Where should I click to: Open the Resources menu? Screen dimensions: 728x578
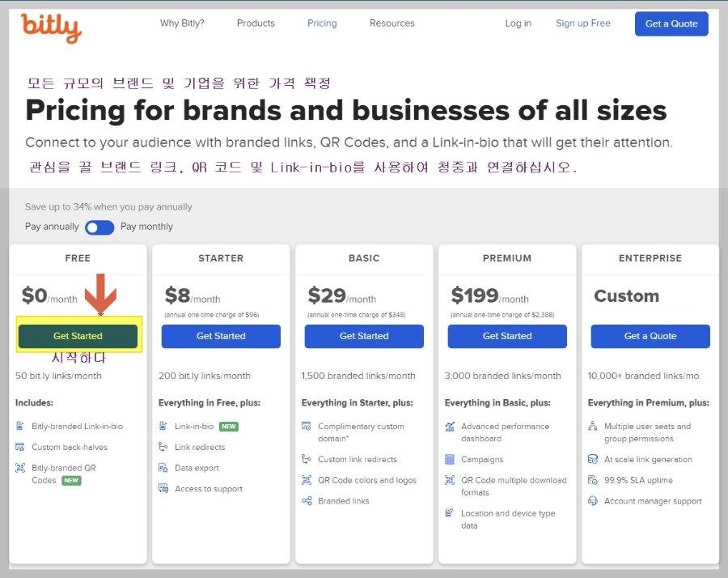coord(392,23)
